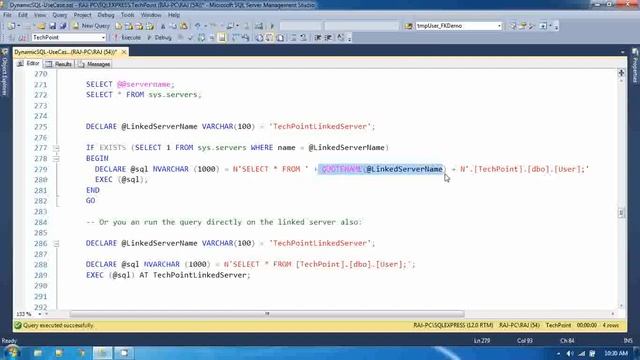
Task: Select Results to Grid mode
Action: coord(269,38)
